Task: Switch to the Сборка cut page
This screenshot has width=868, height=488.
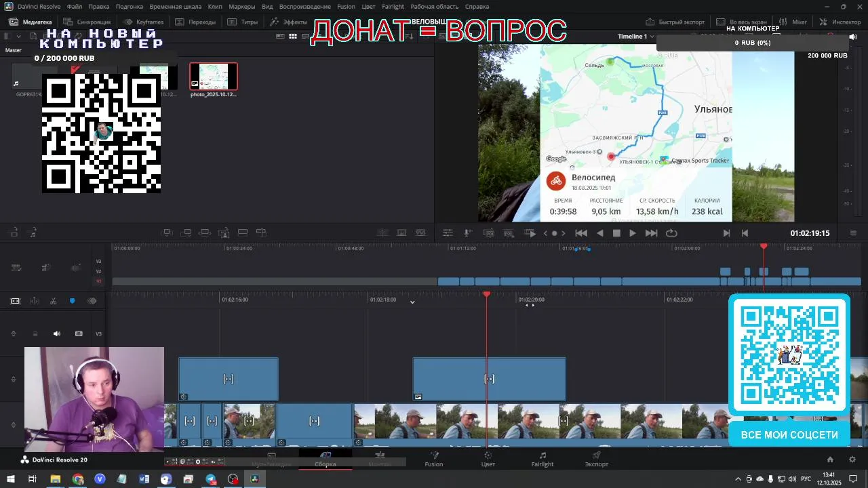Action: coord(325,460)
